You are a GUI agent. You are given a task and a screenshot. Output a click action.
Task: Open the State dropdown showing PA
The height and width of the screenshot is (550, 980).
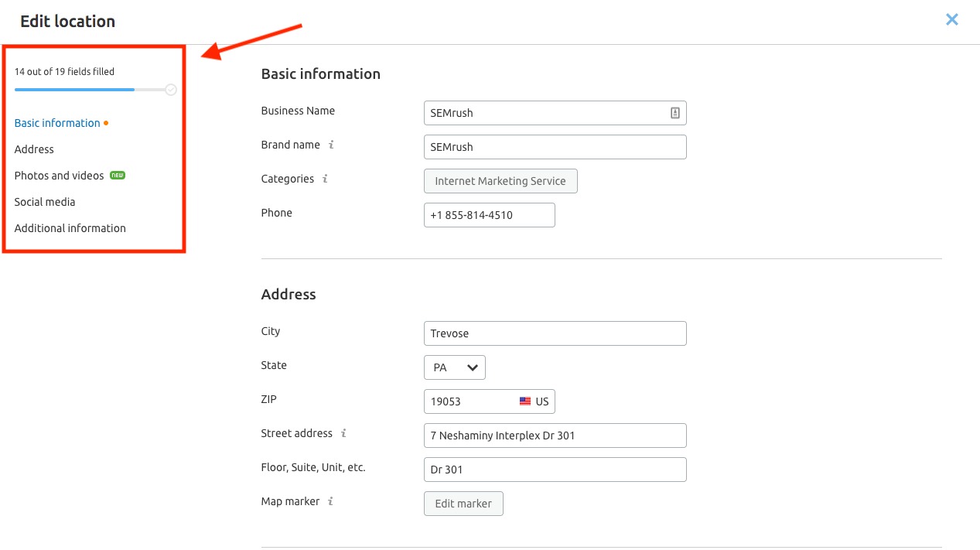pos(455,367)
